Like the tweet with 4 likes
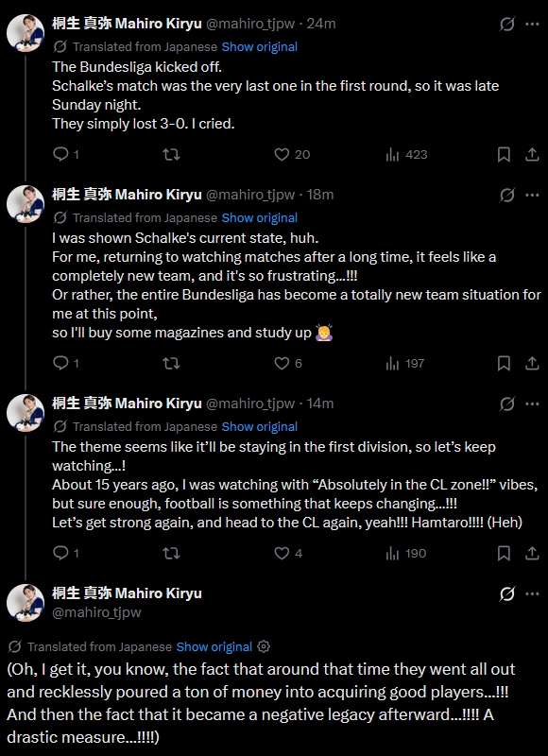Image resolution: width=548 pixels, height=756 pixels. coord(288,553)
